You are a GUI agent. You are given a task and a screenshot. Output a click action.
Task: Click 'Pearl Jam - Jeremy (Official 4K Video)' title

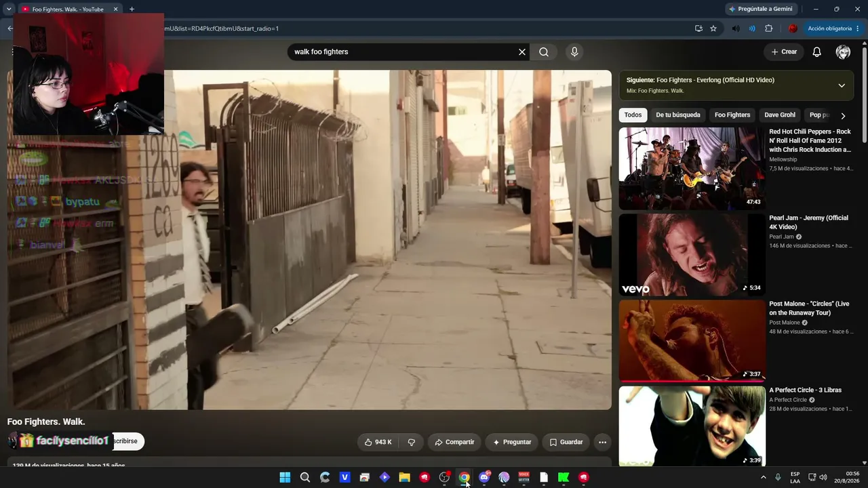pos(808,222)
